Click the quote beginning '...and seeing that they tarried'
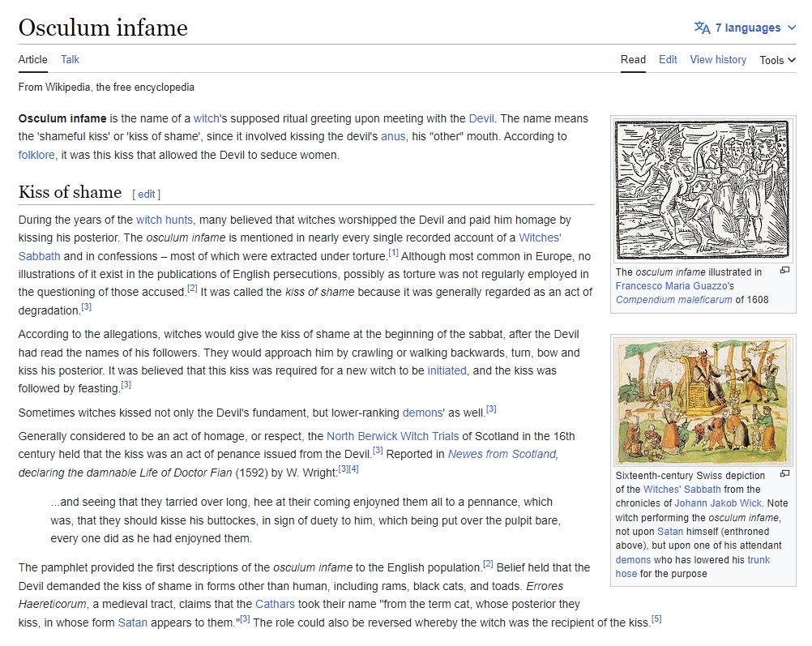This screenshot has width=812, height=646. [x=306, y=520]
